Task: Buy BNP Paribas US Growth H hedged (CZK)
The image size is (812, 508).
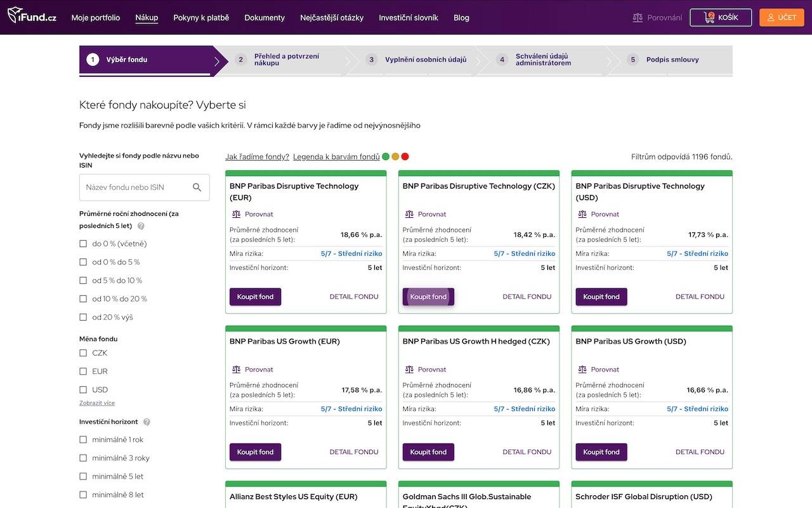Action: tap(428, 452)
